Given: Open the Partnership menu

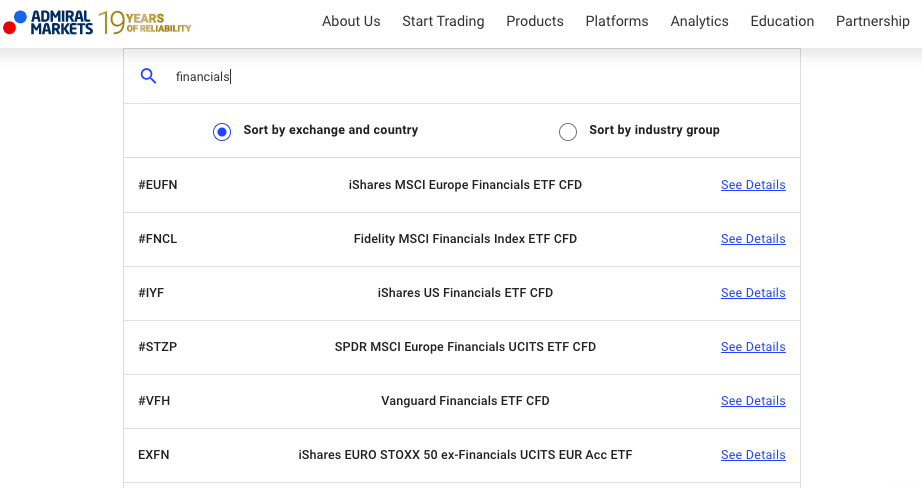Looking at the screenshot, I should pos(873,21).
